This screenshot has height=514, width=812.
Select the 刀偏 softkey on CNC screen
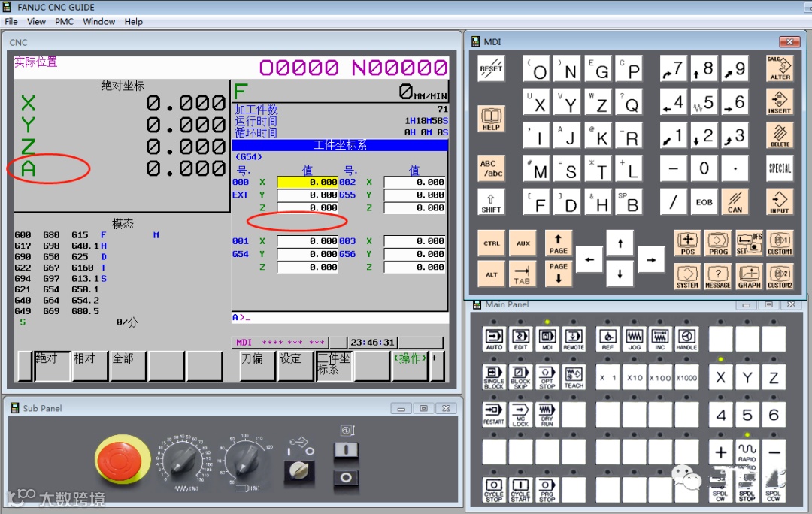[257, 365]
